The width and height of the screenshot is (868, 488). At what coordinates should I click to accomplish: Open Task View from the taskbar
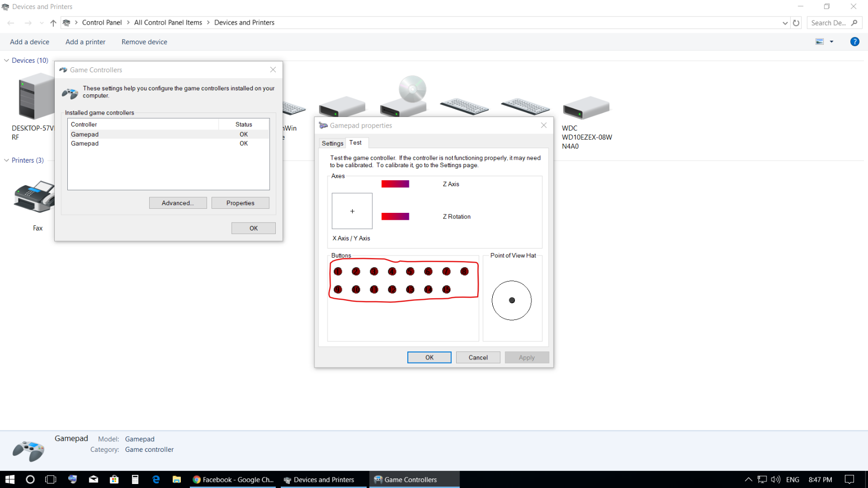pyautogui.click(x=51, y=479)
